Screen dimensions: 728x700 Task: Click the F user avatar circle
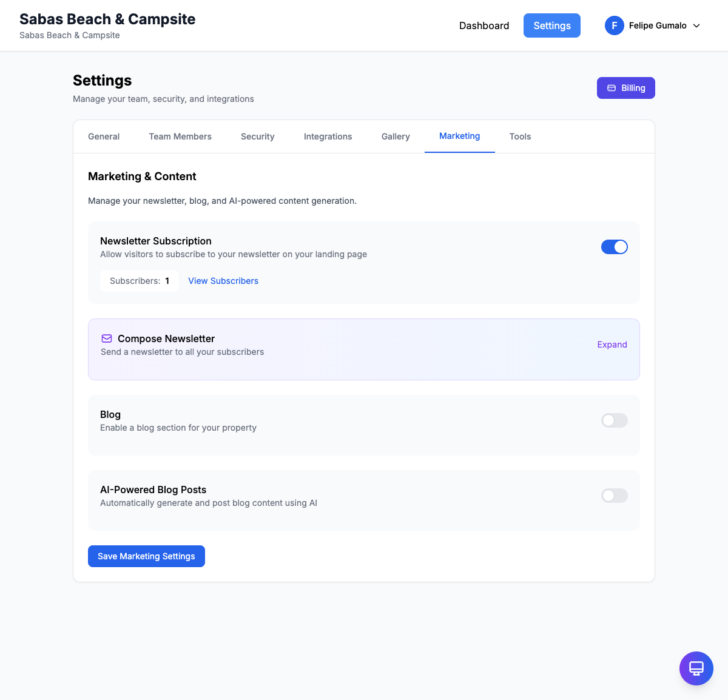[614, 25]
